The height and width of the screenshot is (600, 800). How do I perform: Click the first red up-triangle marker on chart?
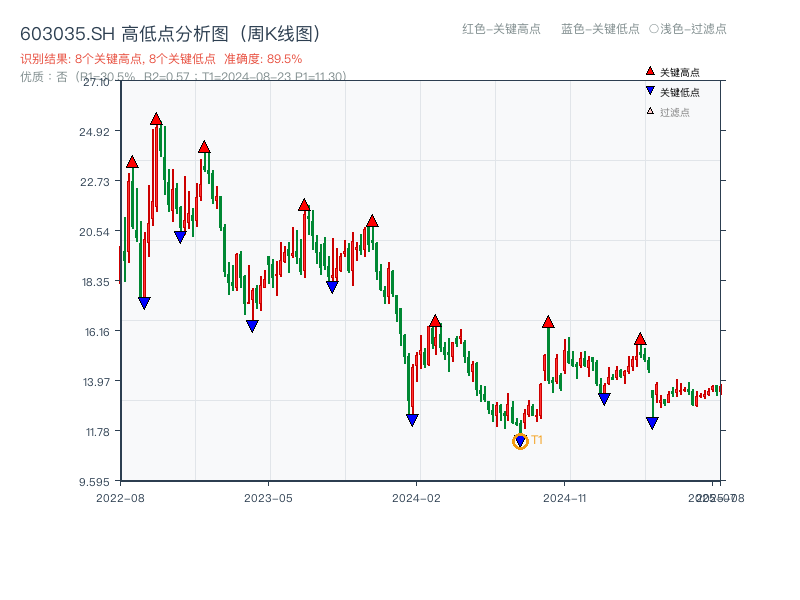coord(131,161)
